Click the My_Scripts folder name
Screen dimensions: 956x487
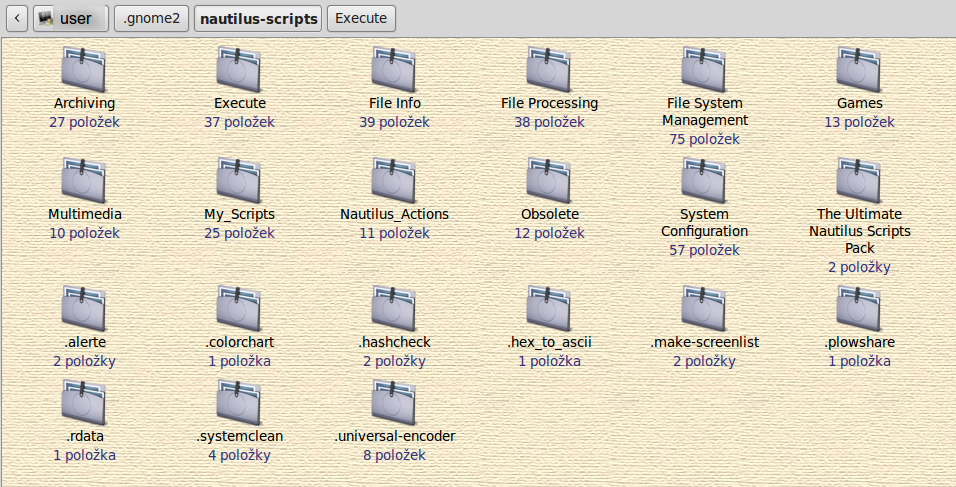coord(239,215)
